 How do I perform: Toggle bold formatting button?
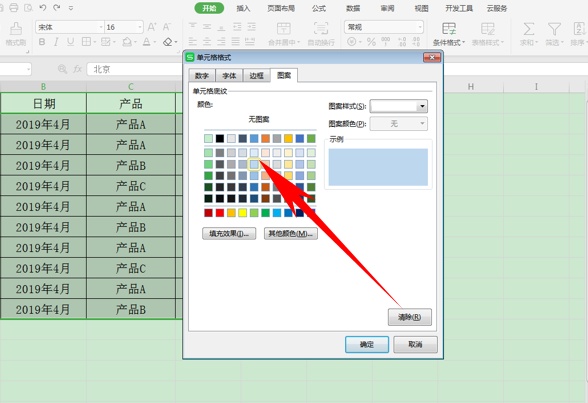(x=42, y=42)
